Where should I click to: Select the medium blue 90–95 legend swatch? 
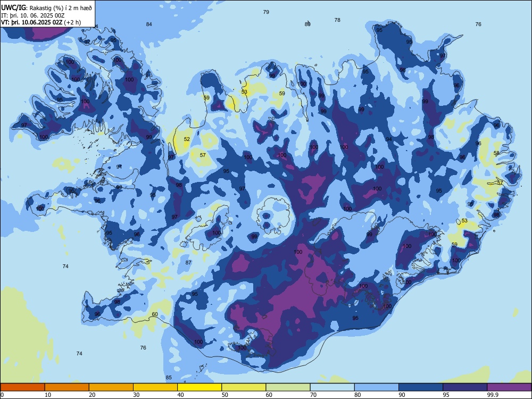pos(421,387)
